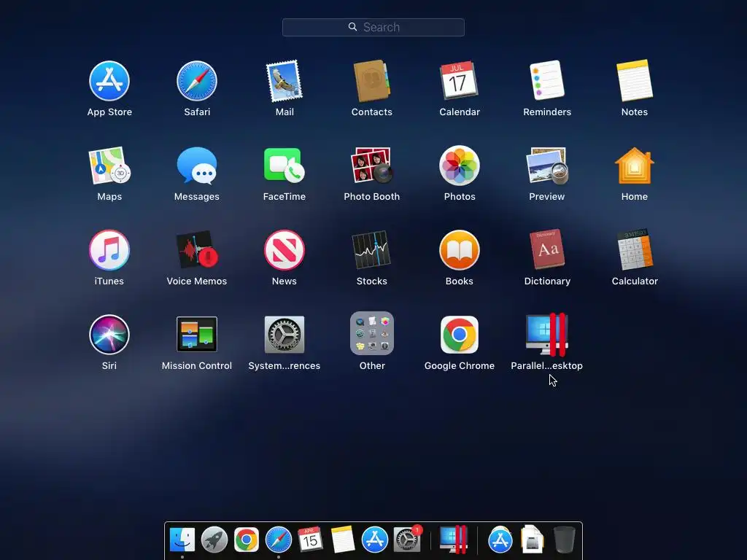Launch the Messages app
This screenshot has width=747, height=560.
pyautogui.click(x=197, y=166)
